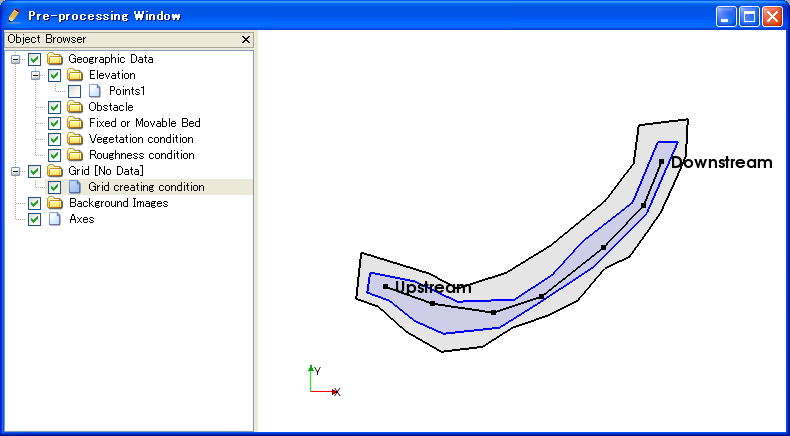
Task: Click the Elevation folder icon
Action: (75, 75)
